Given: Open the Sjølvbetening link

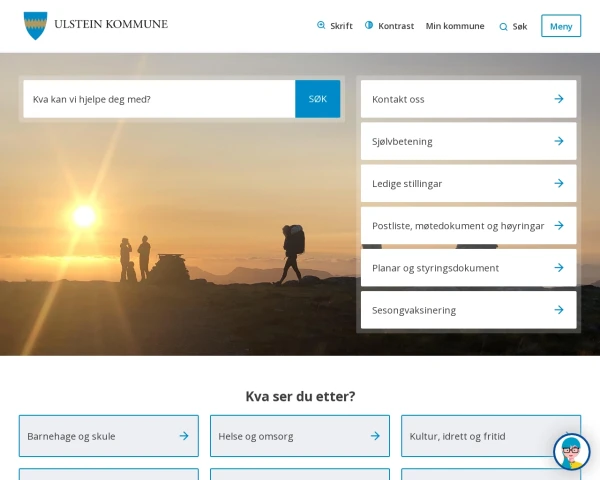Looking at the screenshot, I should point(468,141).
